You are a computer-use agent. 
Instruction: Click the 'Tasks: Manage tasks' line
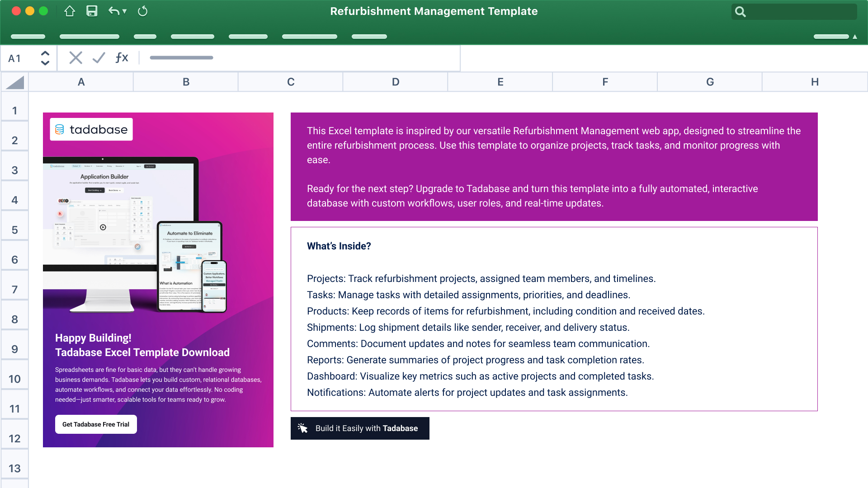coord(468,295)
